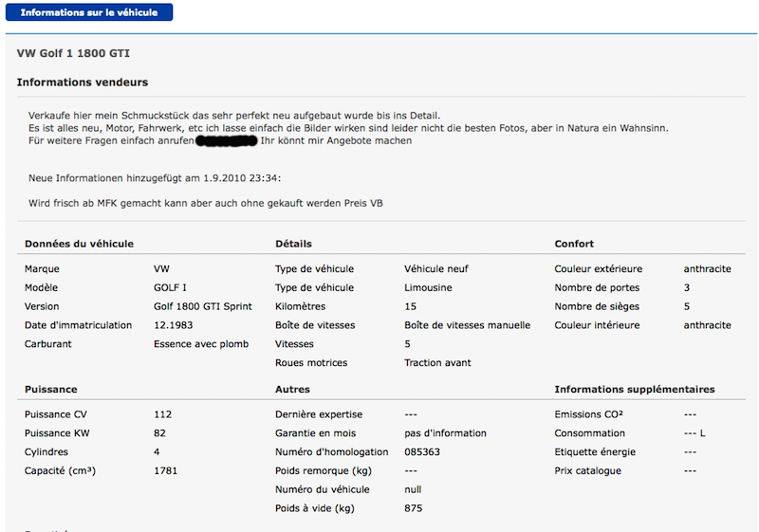Click the 'Confort' section heading

point(574,244)
